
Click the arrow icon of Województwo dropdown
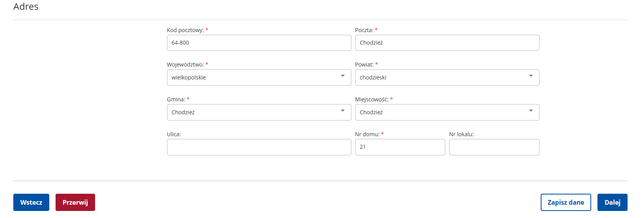tap(343, 76)
